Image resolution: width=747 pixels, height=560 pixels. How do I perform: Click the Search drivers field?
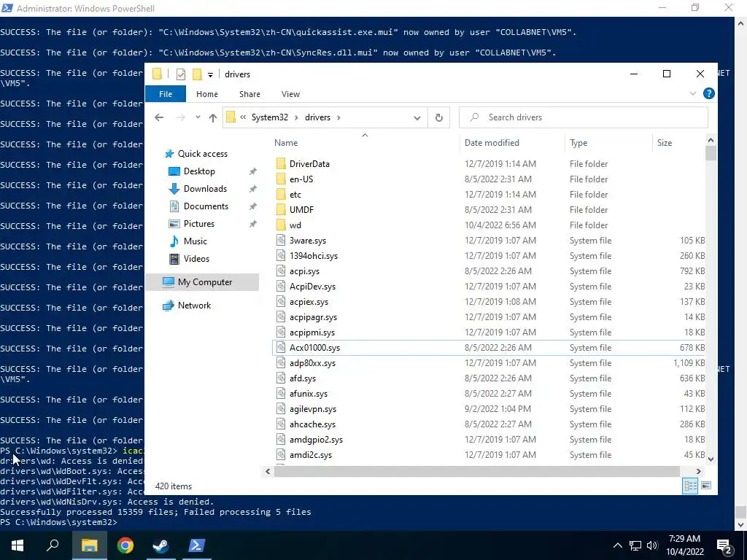point(584,117)
